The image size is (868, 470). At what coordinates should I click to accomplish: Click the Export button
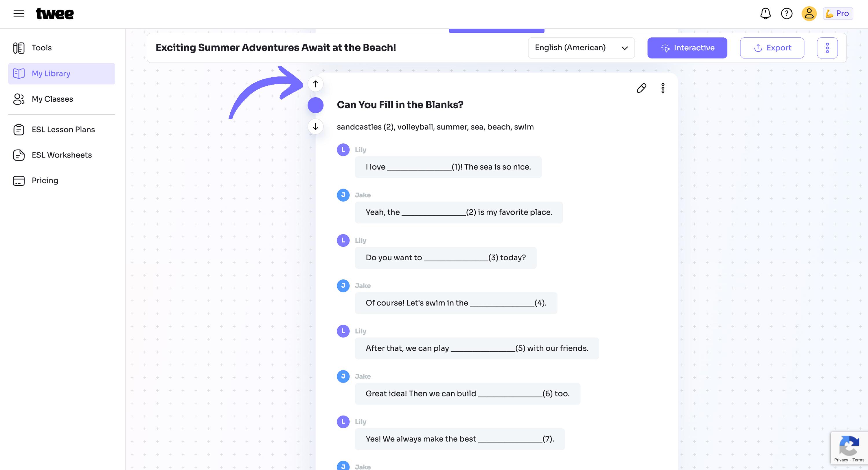[x=772, y=48]
